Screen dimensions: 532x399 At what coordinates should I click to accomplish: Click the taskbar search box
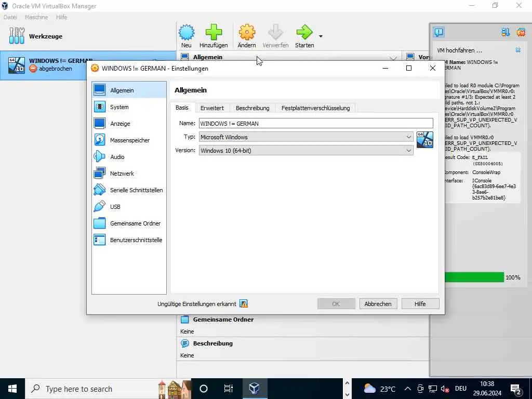108,389
